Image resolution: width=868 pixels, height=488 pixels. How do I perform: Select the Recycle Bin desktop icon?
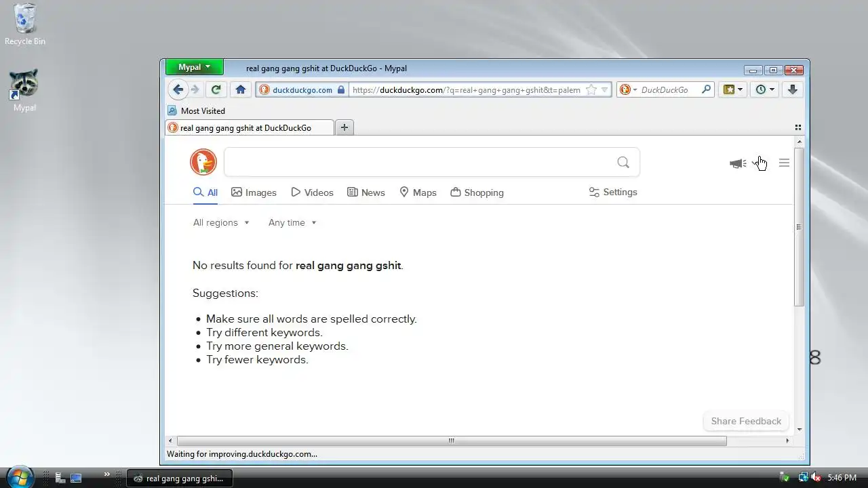click(25, 24)
